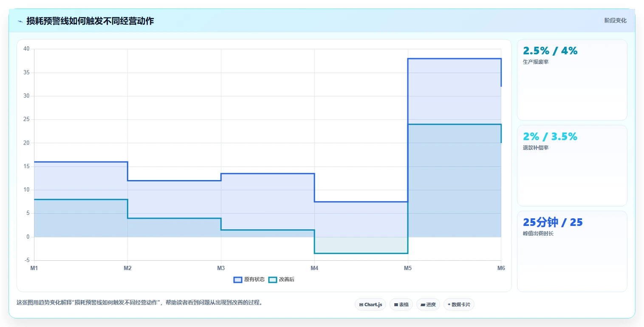
Task: Click the M2 axis label
Action: pos(127,268)
